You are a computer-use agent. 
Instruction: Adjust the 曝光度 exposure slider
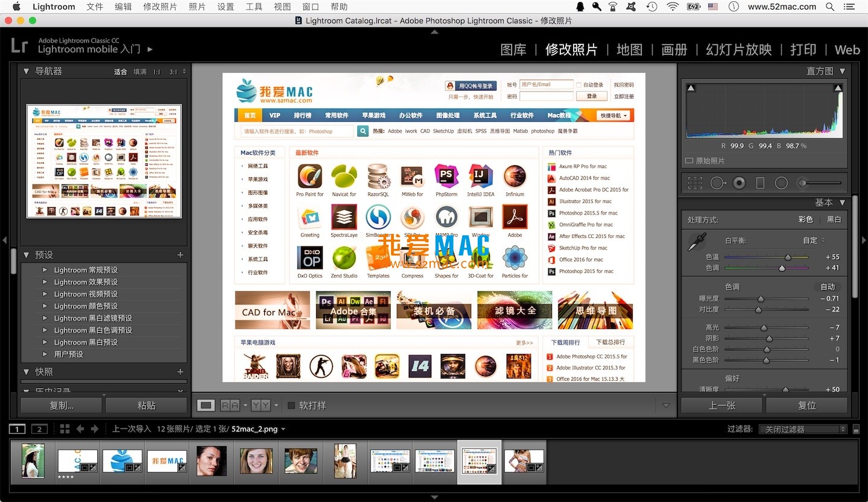click(761, 298)
